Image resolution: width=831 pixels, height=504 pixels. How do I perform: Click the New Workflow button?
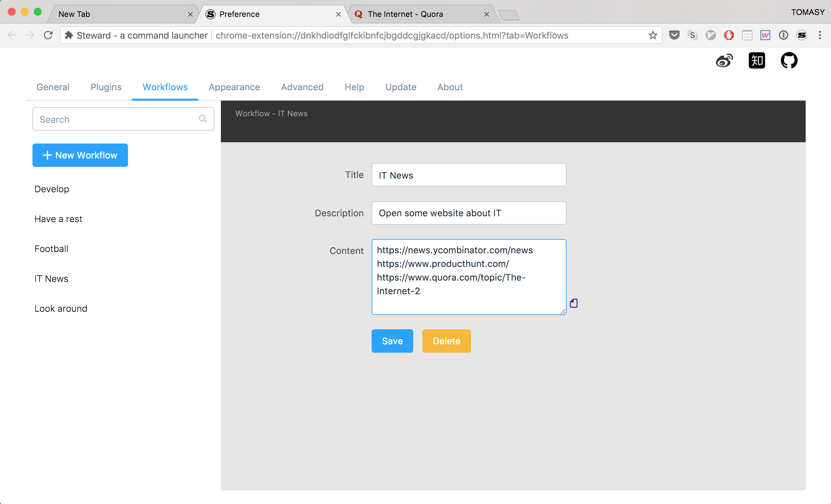tap(80, 155)
